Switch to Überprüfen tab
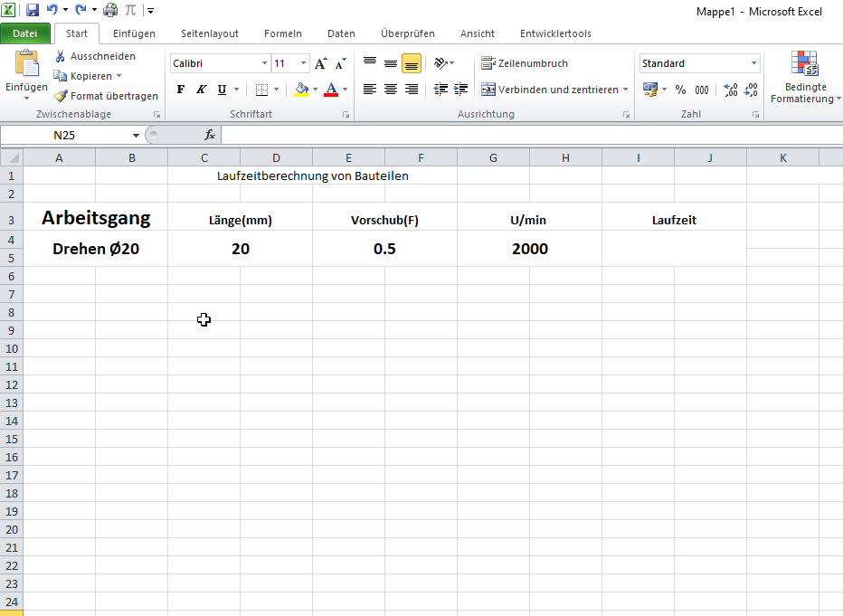 click(408, 33)
